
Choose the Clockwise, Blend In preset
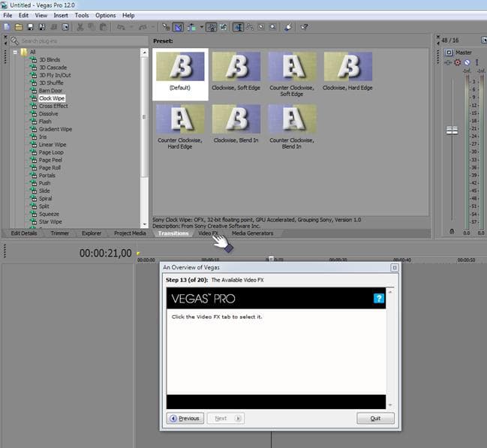(x=236, y=123)
